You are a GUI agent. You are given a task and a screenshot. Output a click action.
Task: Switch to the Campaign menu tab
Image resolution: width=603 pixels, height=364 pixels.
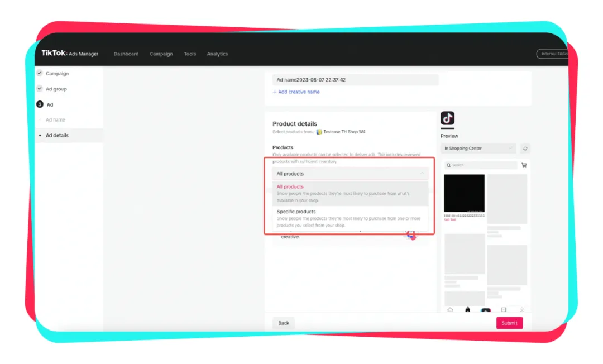point(161,54)
